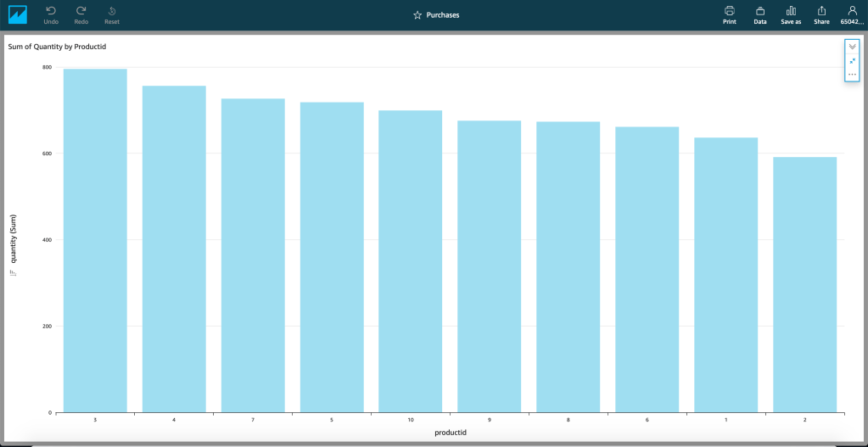Image resolution: width=868 pixels, height=447 pixels.
Task: Select the bar for productid 10
Action: tap(411, 261)
